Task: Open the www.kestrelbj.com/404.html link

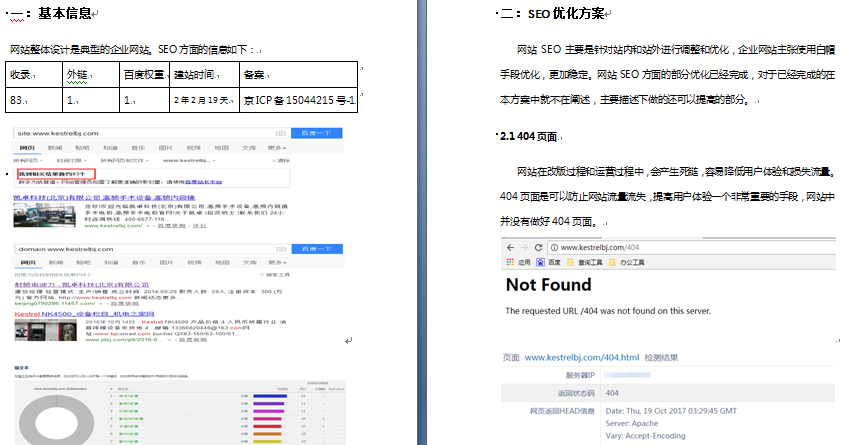Action: tap(581, 357)
